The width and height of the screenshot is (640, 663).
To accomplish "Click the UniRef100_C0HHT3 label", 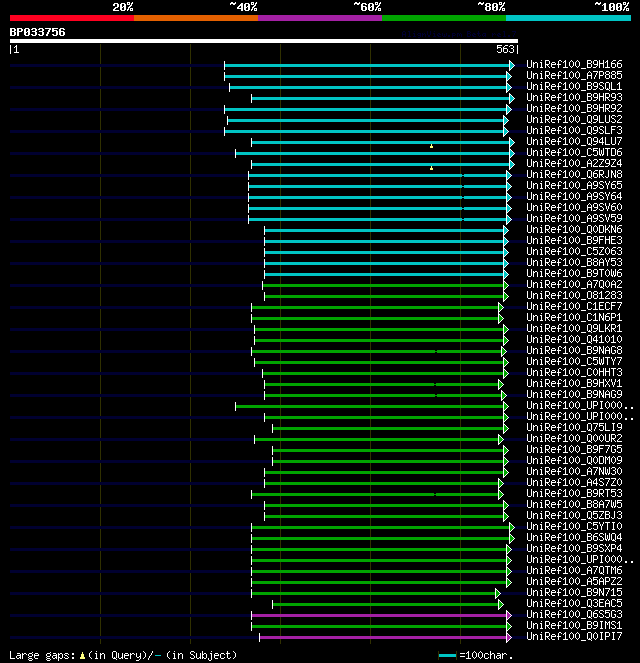I will [x=574, y=372].
